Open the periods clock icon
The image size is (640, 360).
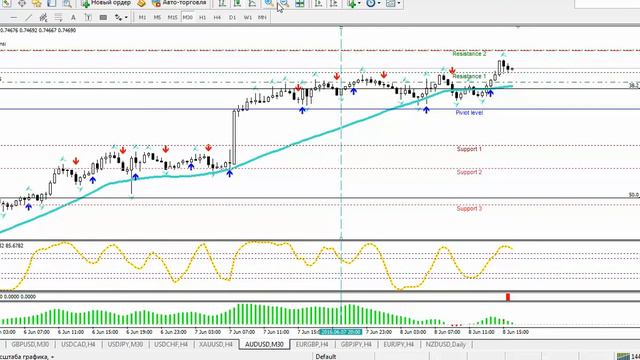(x=371, y=3)
